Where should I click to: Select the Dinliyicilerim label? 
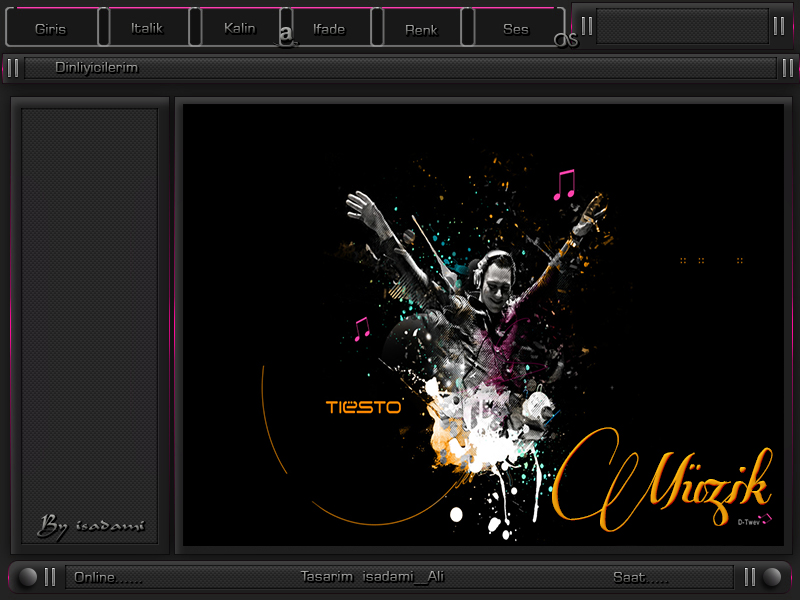[96, 67]
